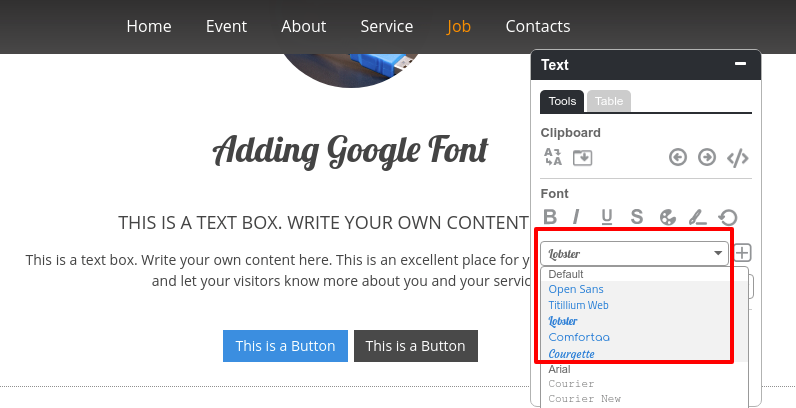Click the undo left-arrow icon

[x=678, y=158]
